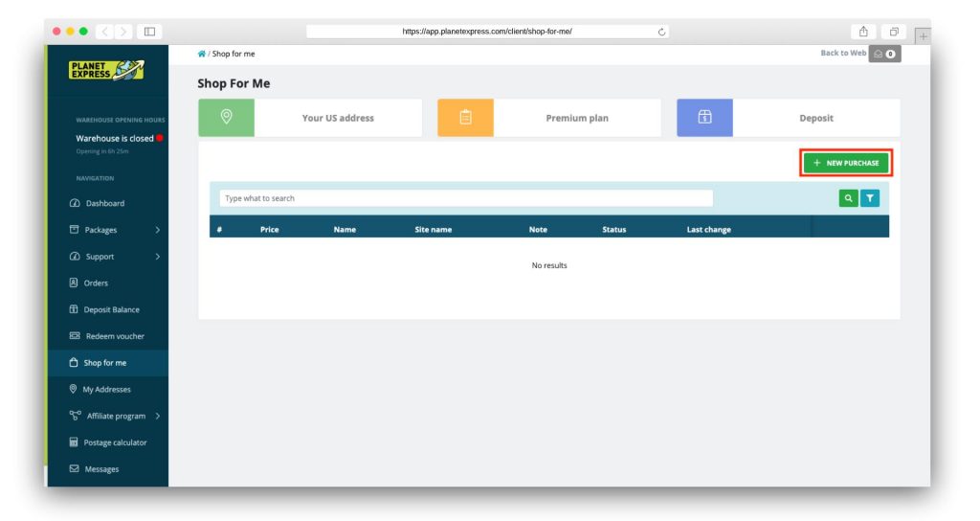Screen dimensions: 980x521
Task: Click the teal filter funnel button
Action: pyautogui.click(x=869, y=198)
